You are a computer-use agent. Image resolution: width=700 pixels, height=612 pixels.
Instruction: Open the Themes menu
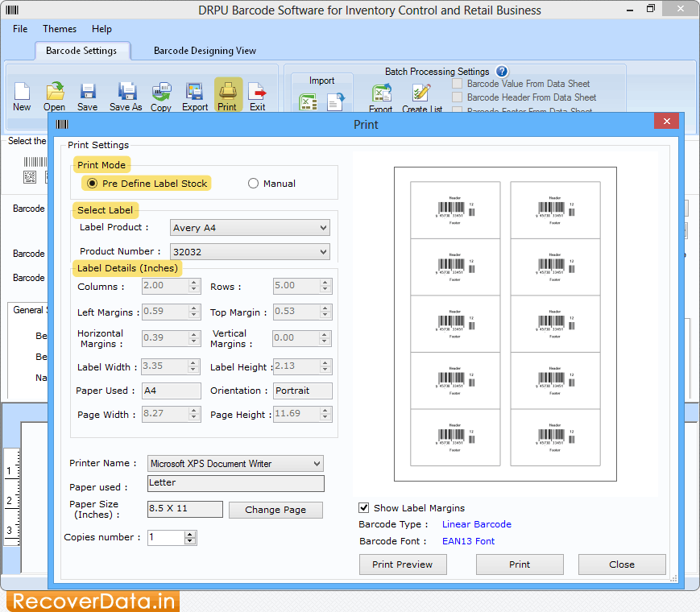pyautogui.click(x=59, y=28)
